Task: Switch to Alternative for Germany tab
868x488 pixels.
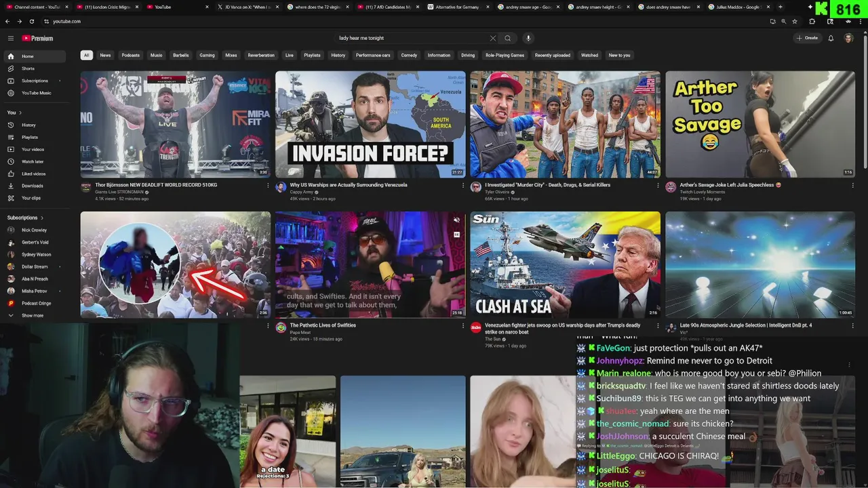Action: 458,7
